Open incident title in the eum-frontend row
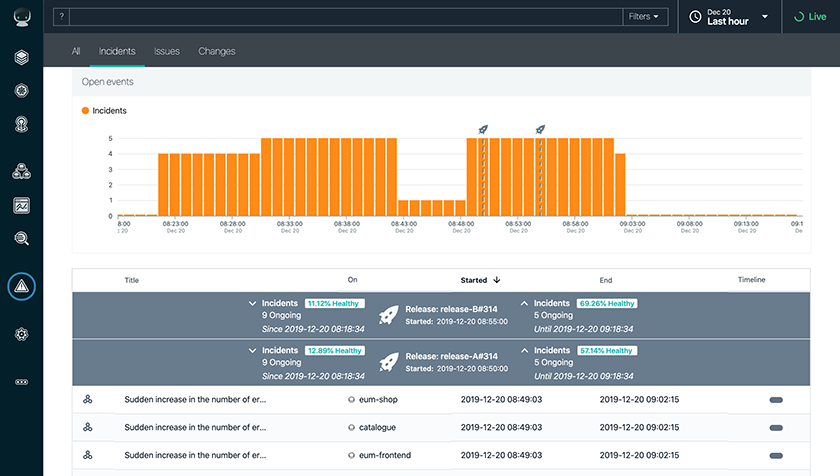Screen dimensions: 840x476 pos(195,455)
